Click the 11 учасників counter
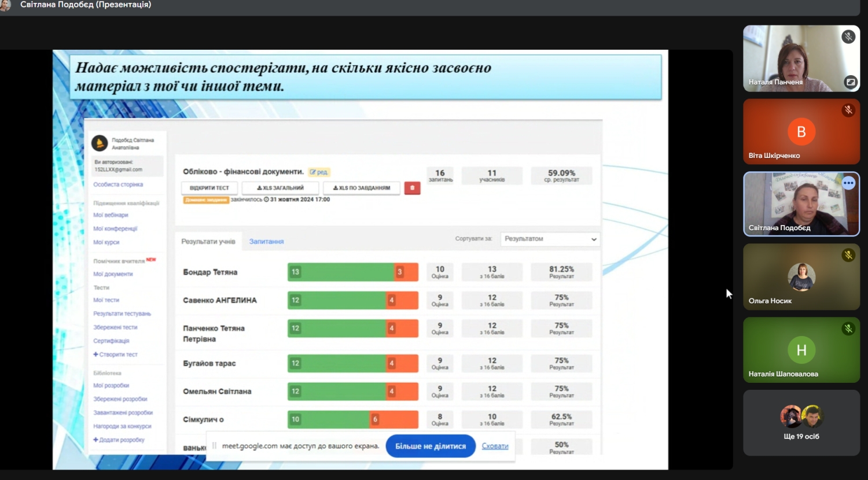The height and width of the screenshot is (480, 868). 492,176
